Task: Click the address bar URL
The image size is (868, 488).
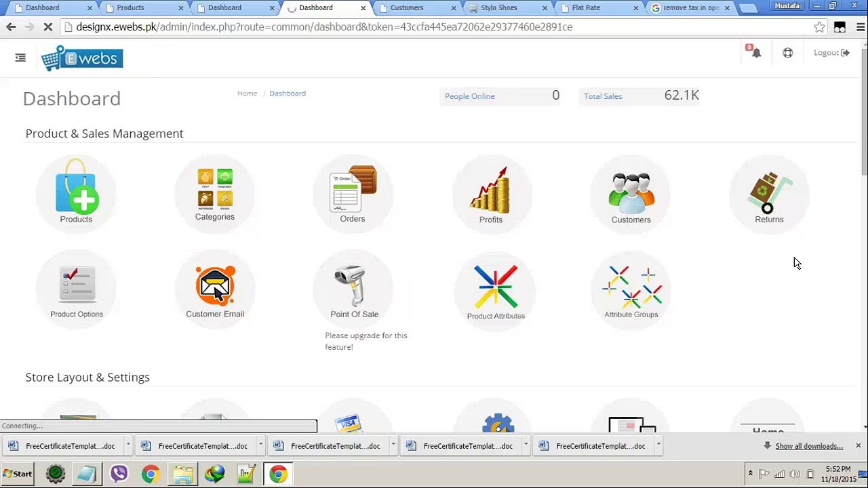Action: point(324,27)
